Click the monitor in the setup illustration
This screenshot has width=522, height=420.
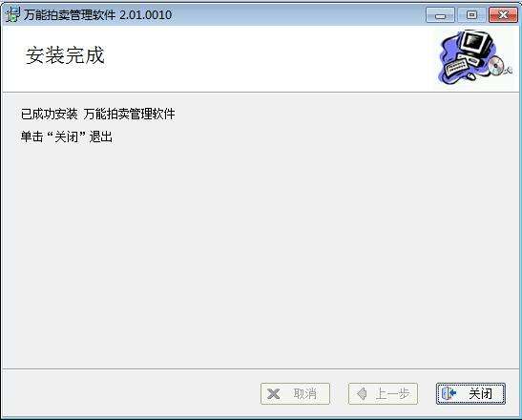click(475, 43)
